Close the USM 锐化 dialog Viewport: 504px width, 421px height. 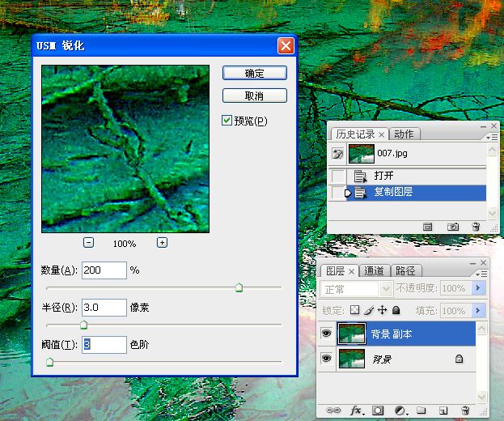pos(286,45)
